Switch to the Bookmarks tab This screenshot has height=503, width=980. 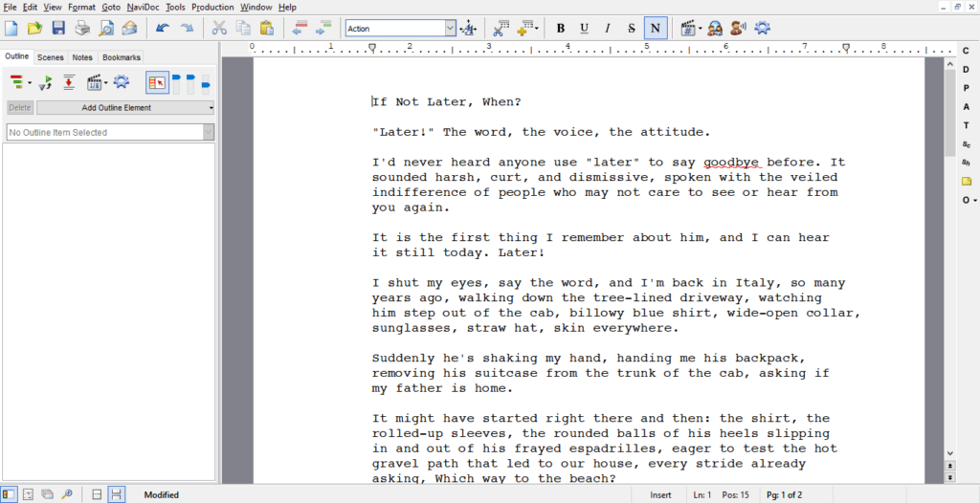tap(122, 56)
